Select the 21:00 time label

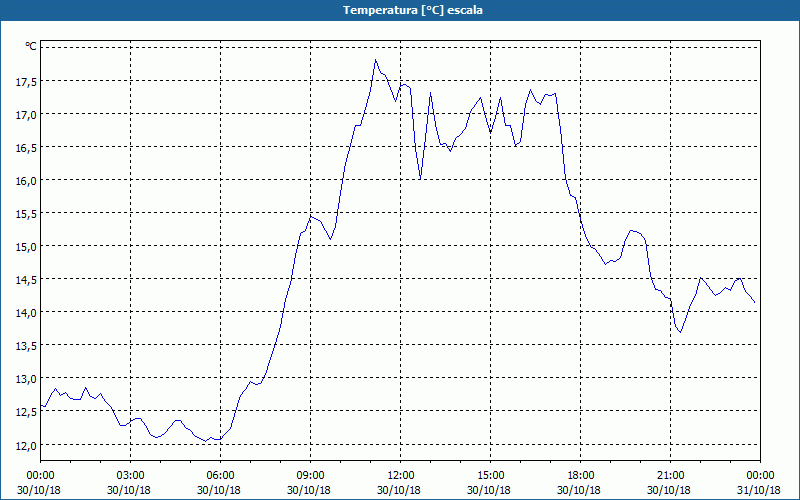[670, 476]
